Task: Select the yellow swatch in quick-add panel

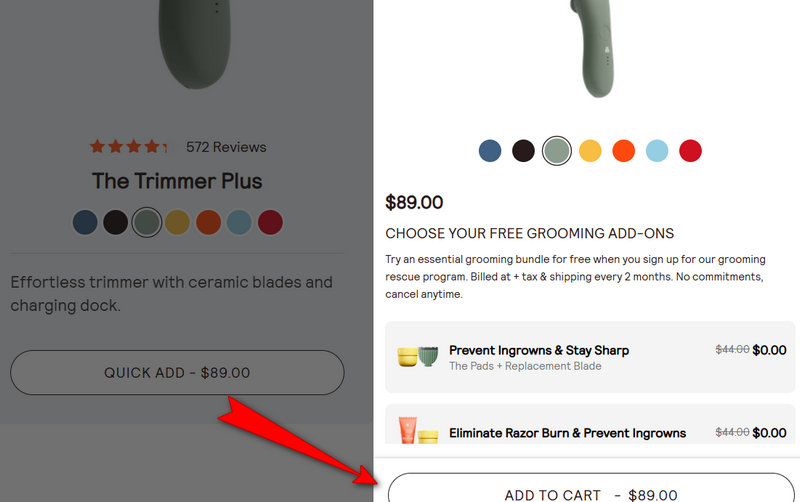Action: click(590, 151)
